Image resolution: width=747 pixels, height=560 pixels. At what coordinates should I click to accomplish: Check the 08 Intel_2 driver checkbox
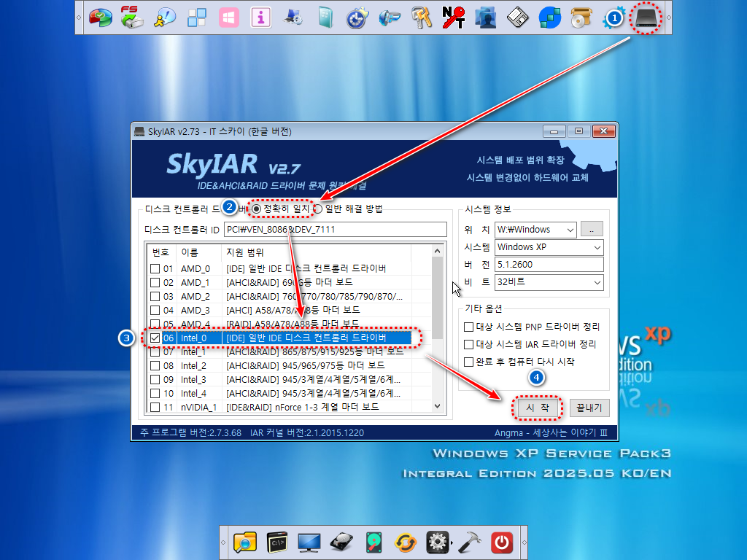tap(155, 366)
